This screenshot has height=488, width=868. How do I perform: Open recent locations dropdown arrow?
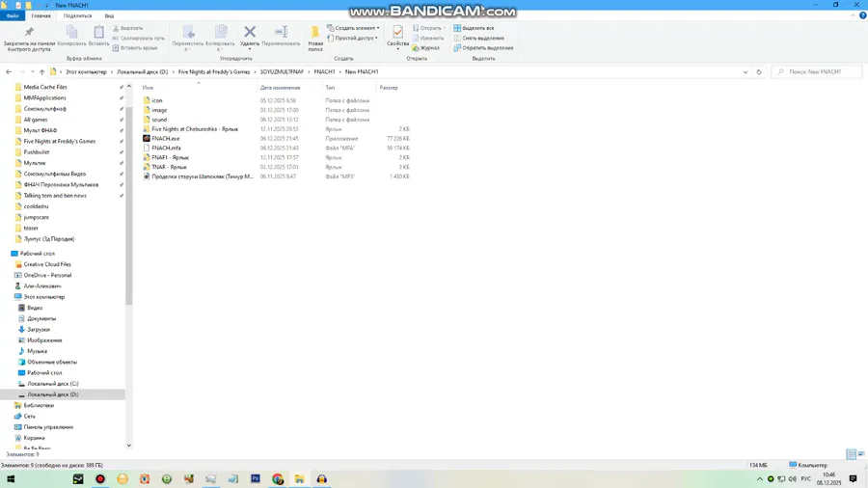(x=32, y=72)
